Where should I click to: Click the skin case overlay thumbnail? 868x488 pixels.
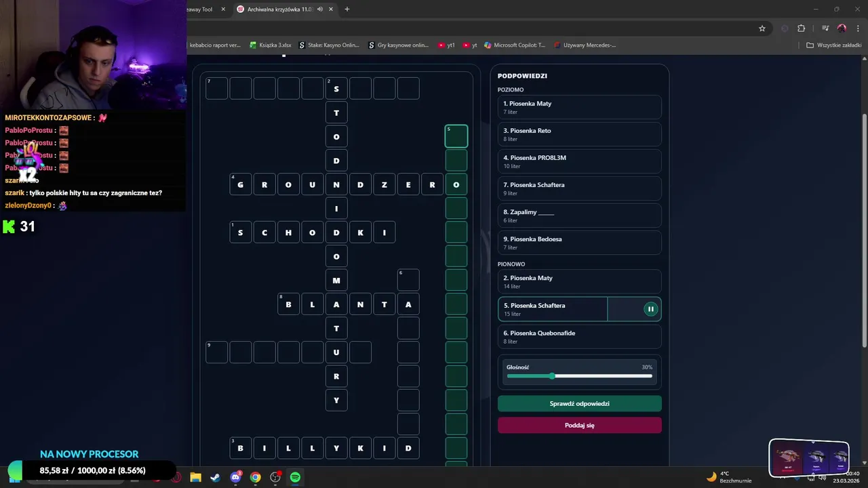point(809,458)
